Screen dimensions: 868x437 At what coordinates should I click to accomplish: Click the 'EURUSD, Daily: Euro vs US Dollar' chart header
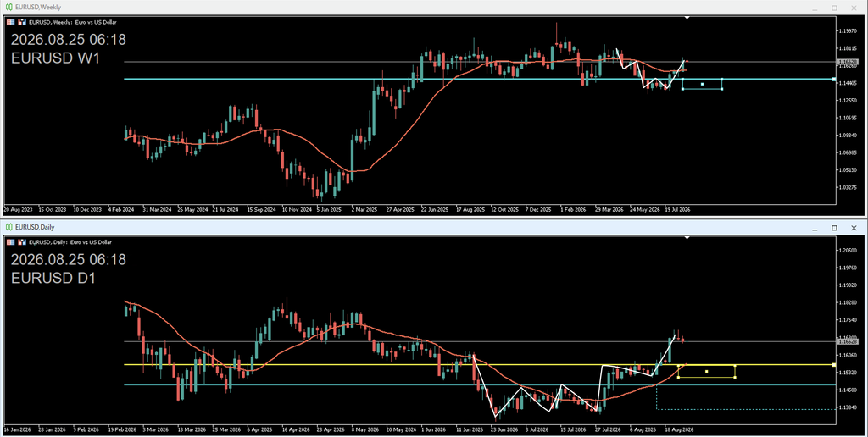(70, 241)
